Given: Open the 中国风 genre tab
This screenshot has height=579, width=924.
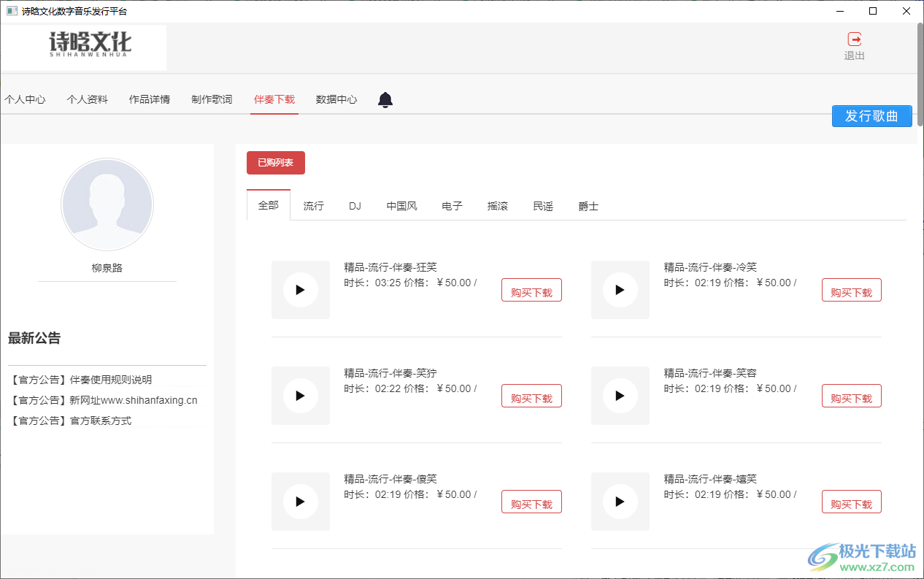Looking at the screenshot, I should [401, 206].
